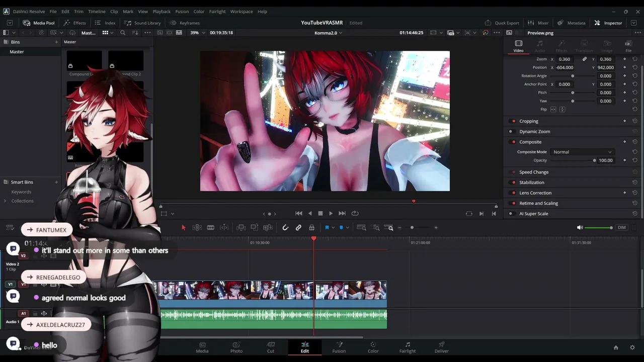Toggle loop playback

355,213
